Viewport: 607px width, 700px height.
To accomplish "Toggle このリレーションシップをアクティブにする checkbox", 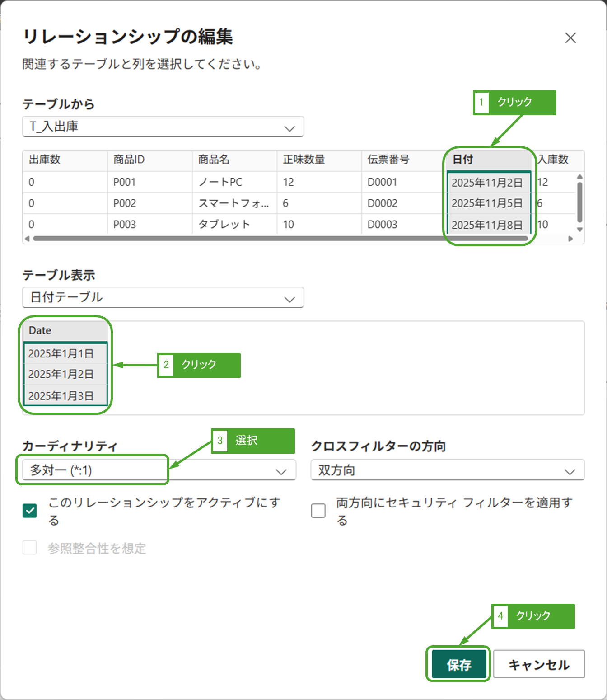I will tap(30, 511).
